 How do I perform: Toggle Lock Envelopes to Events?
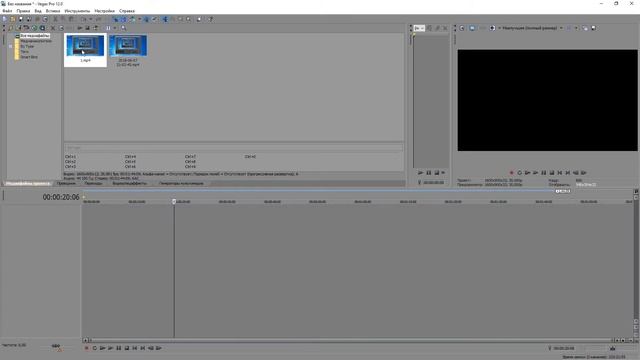tap(147, 19)
